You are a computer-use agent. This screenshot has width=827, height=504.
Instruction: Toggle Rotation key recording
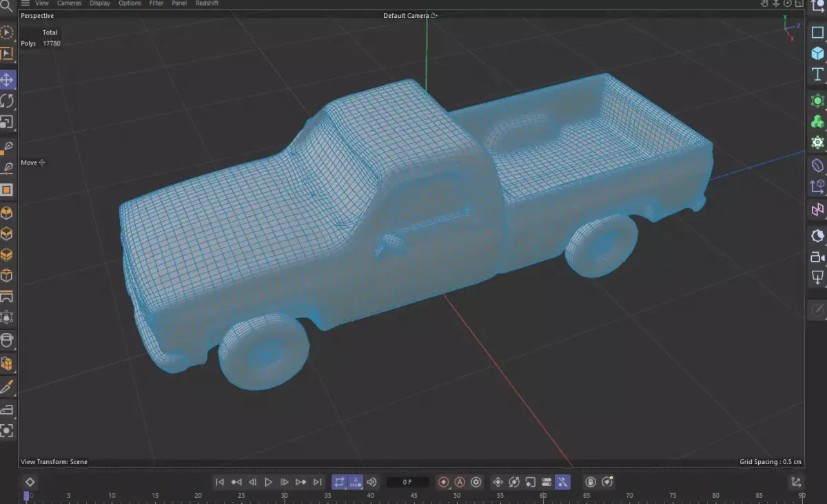514,482
